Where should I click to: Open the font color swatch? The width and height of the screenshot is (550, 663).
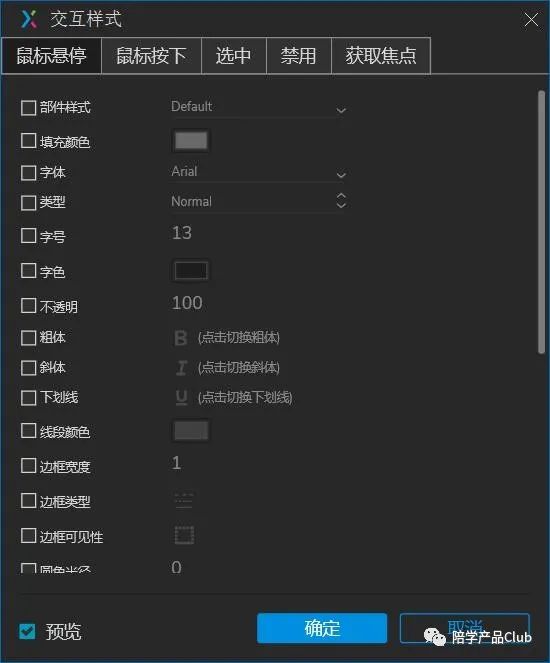click(x=191, y=271)
